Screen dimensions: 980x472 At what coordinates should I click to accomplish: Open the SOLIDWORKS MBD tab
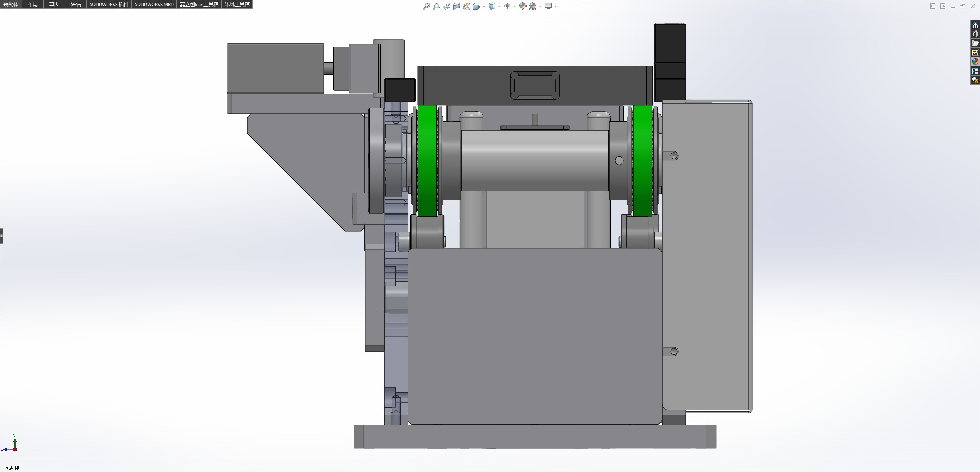point(154,4)
